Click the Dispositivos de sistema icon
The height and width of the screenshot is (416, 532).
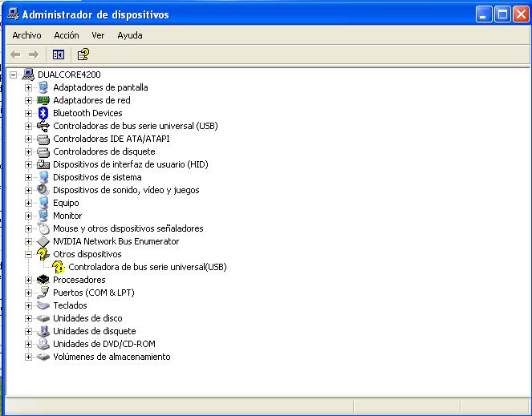pyautogui.click(x=43, y=177)
